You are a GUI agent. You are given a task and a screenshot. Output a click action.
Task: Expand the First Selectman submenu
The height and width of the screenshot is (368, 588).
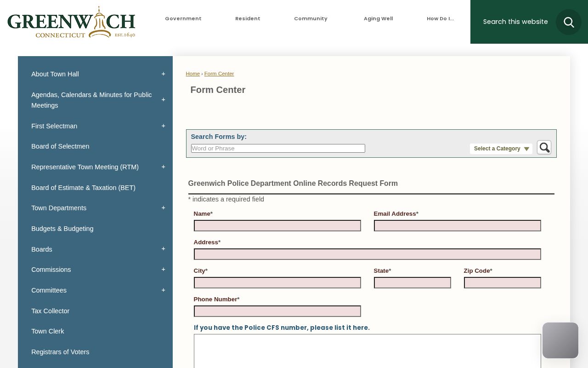[163, 126]
